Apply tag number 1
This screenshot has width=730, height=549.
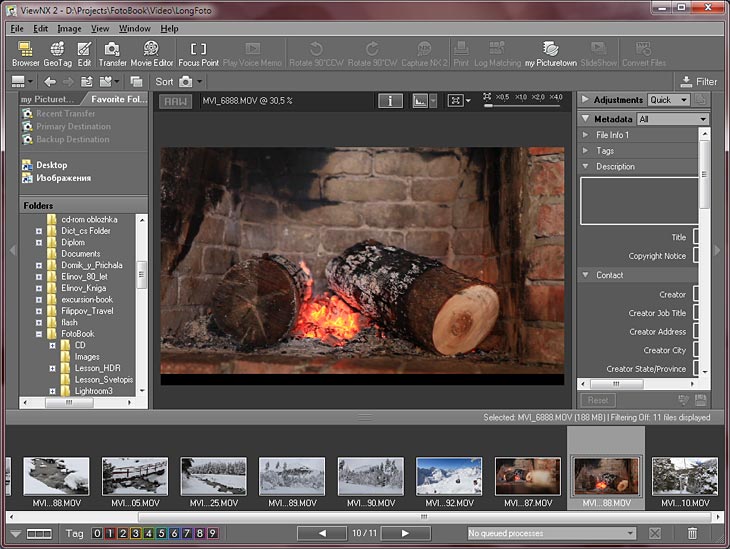click(x=110, y=533)
